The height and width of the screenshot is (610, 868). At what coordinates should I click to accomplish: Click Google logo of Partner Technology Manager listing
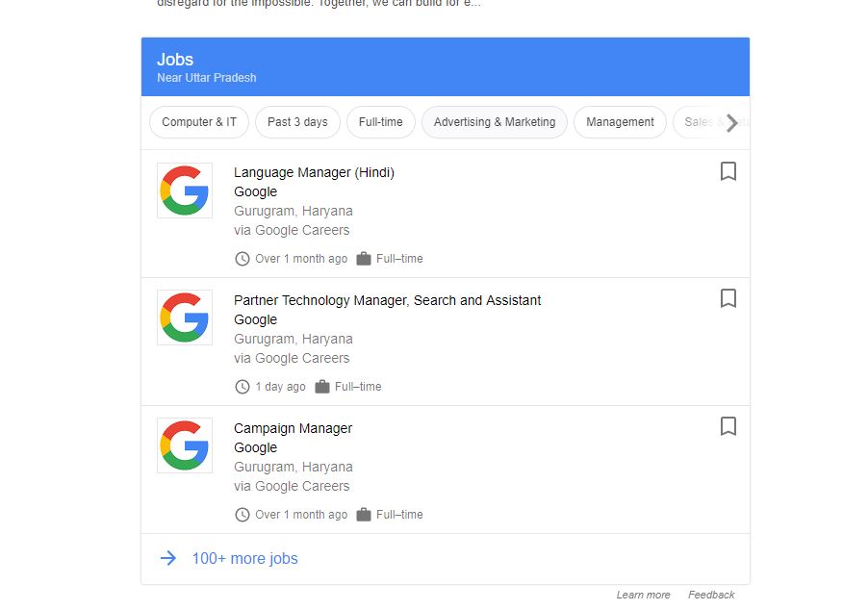click(x=185, y=318)
